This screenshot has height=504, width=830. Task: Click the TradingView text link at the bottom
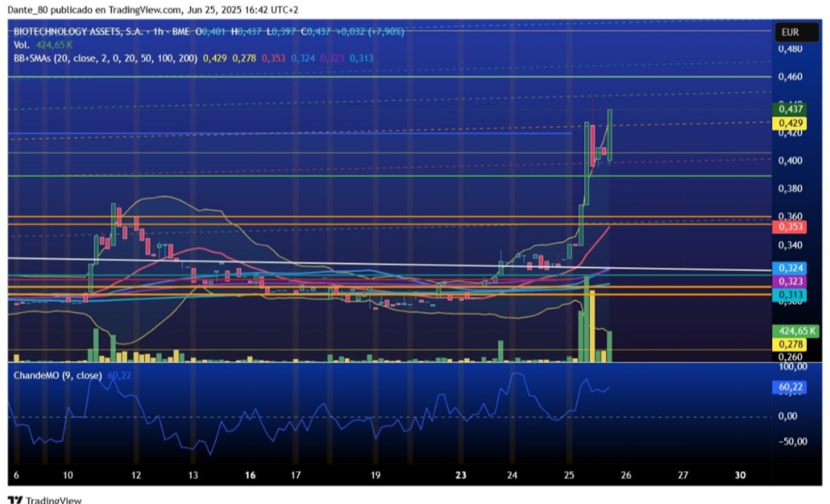pyautogui.click(x=53, y=500)
